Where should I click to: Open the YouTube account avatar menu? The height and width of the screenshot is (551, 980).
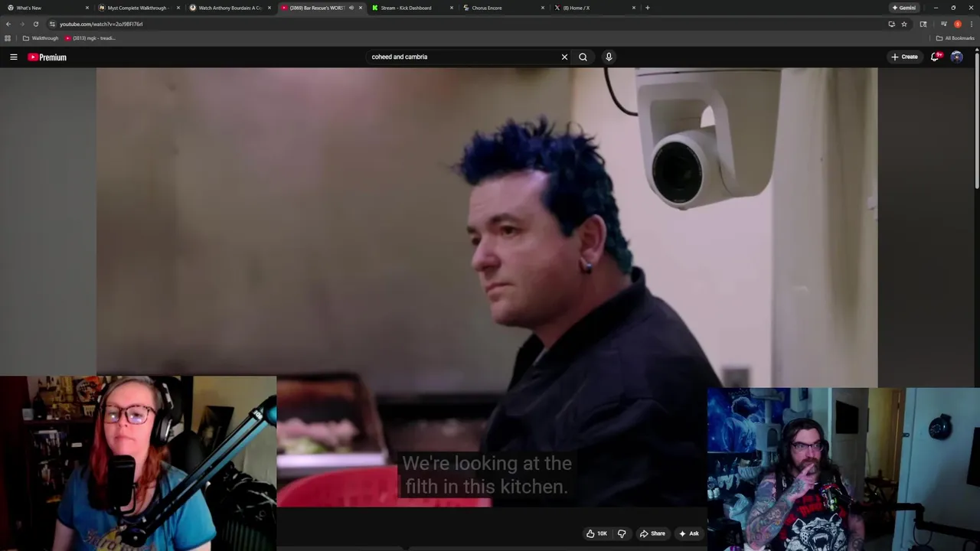pyautogui.click(x=956, y=57)
